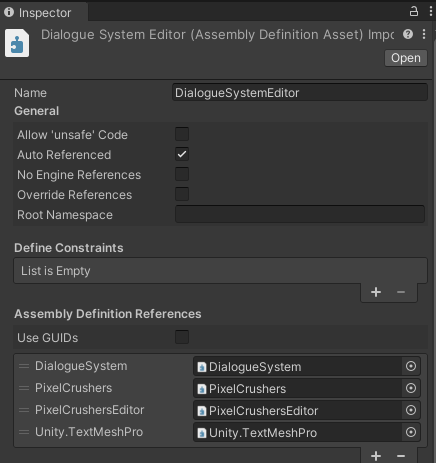Click the PixelCrushers row drag handle
436x463 pixels.
(x=24, y=388)
